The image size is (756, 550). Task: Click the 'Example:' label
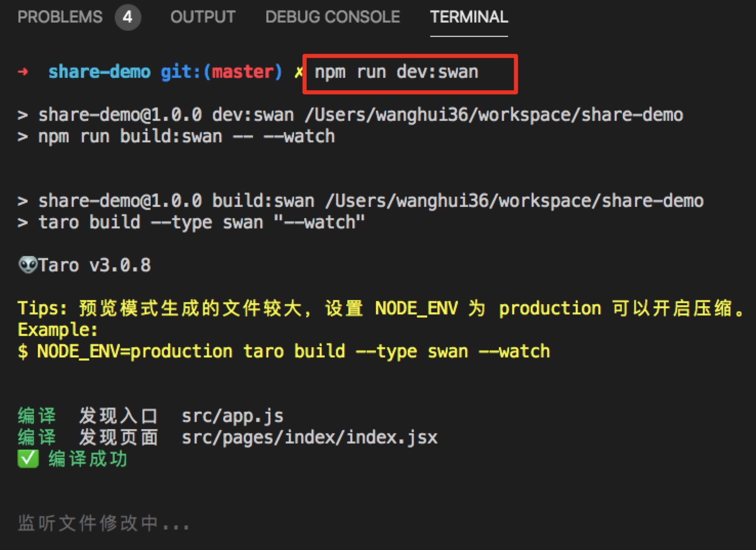pyautogui.click(x=58, y=330)
